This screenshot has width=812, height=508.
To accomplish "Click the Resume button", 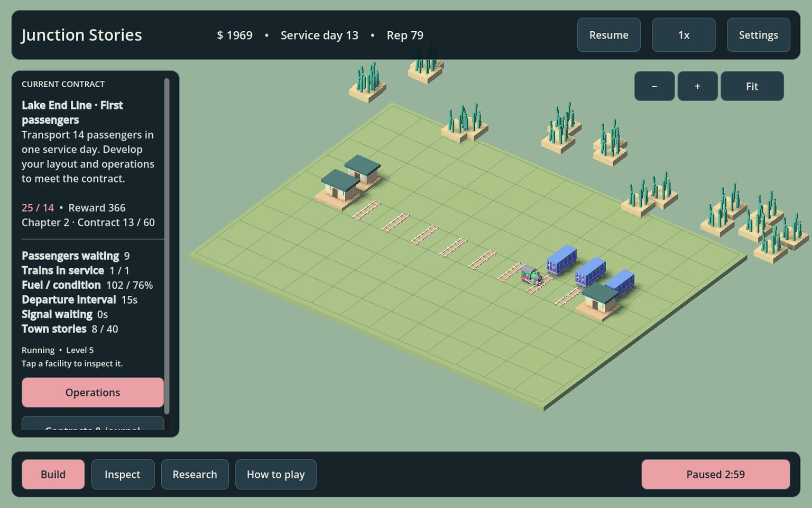I will click(x=608, y=35).
